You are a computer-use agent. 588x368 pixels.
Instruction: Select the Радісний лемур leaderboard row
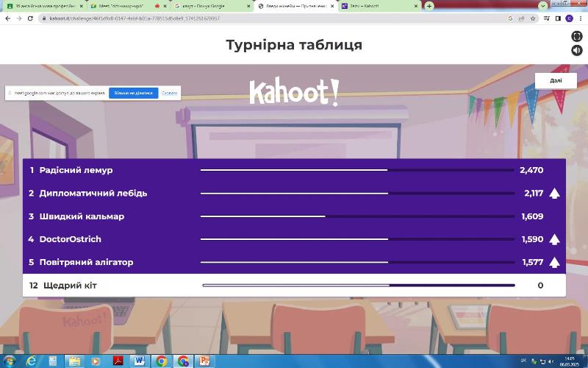[x=294, y=170]
